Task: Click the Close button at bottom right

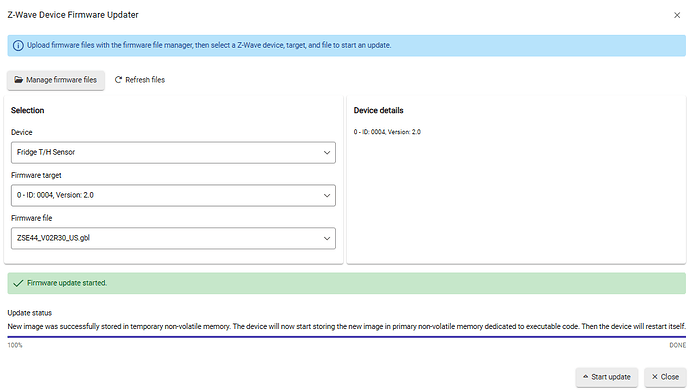Action: click(x=665, y=377)
